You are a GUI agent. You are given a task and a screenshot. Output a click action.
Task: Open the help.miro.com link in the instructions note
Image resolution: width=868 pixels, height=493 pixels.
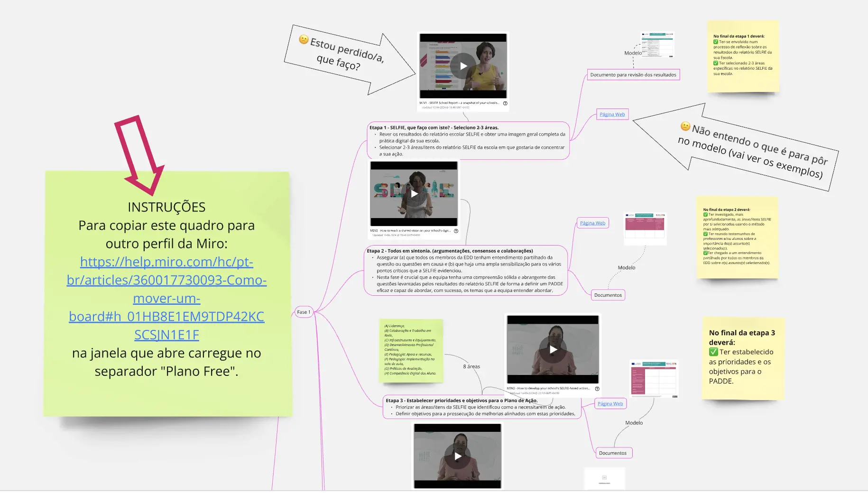(x=166, y=298)
